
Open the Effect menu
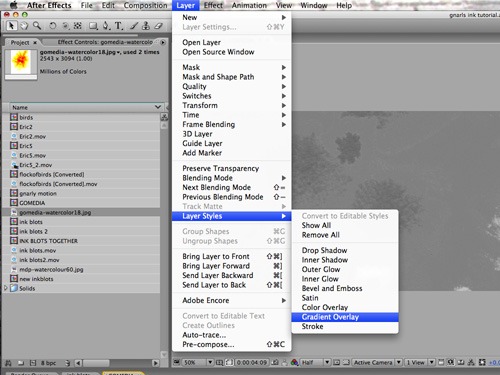point(213,5)
